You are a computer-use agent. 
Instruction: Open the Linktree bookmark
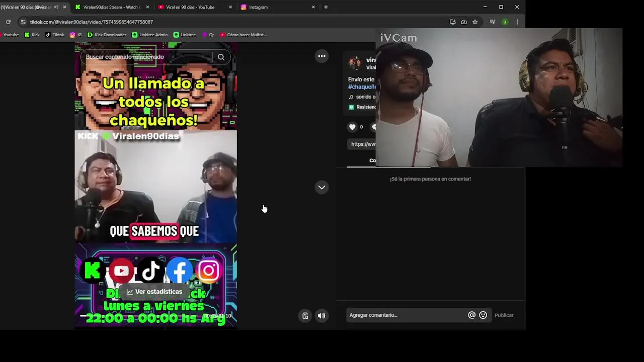tap(185, 35)
